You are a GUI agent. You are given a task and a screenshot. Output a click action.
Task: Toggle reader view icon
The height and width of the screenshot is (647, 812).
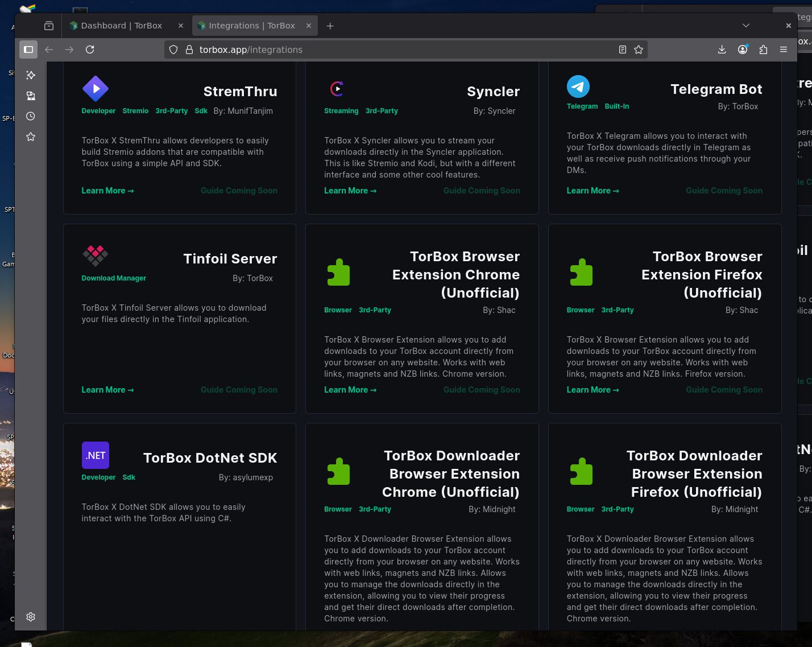[x=623, y=50]
